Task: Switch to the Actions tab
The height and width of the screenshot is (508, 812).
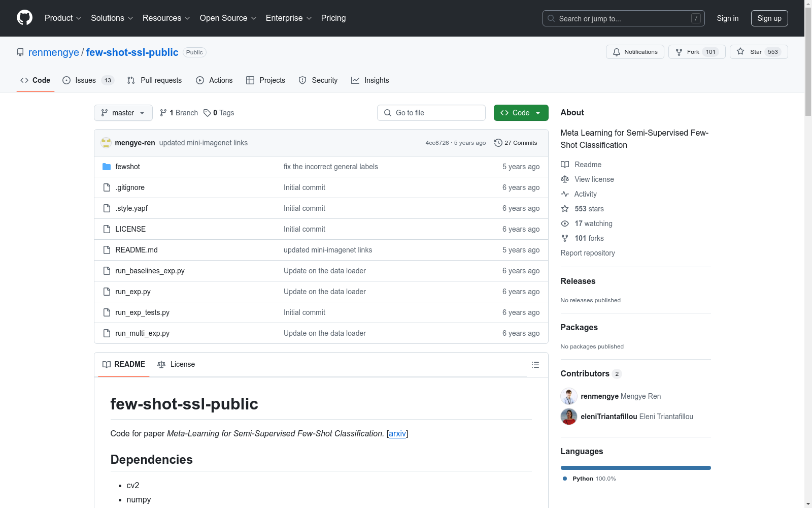Action: pos(214,80)
